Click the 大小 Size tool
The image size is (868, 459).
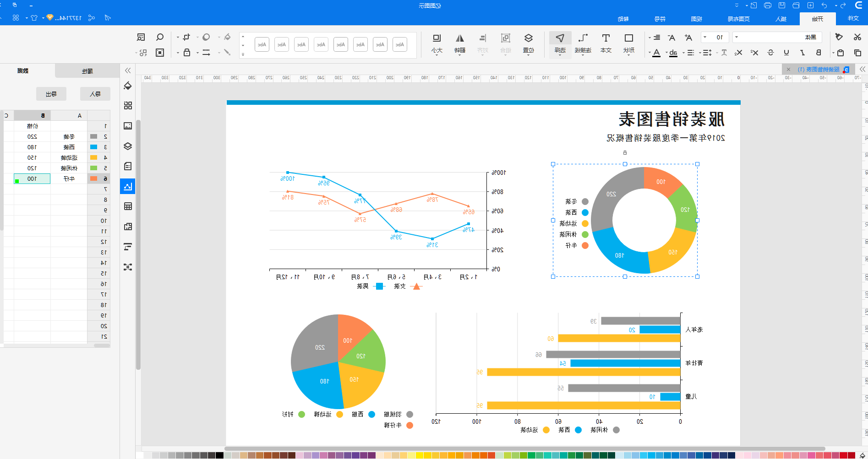coord(437,43)
